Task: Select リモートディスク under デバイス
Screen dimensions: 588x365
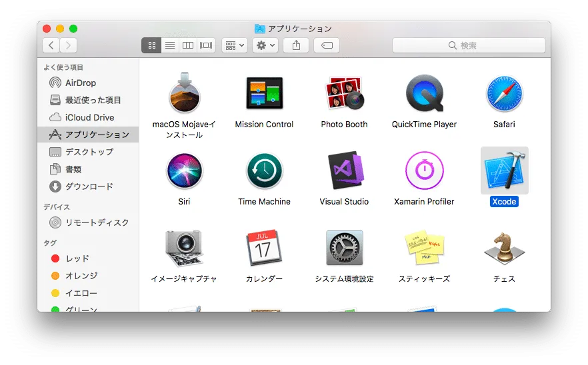Action: pyautogui.click(x=88, y=222)
